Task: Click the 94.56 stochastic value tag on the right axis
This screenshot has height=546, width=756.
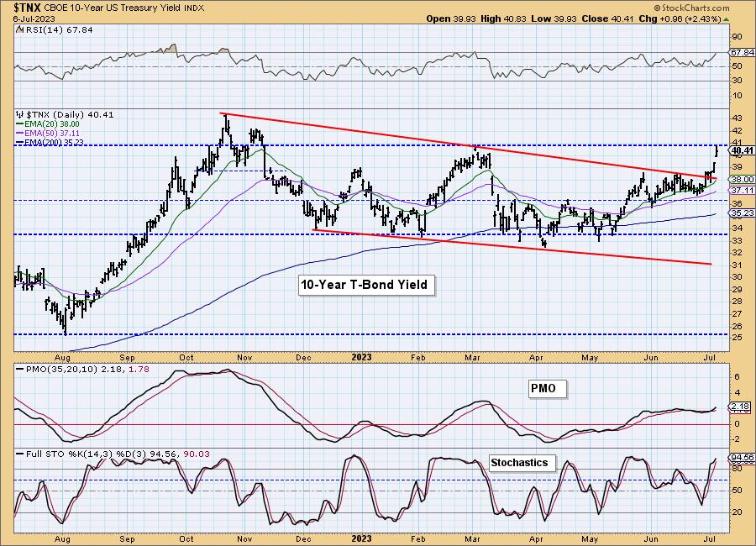Action: point(743,457)
